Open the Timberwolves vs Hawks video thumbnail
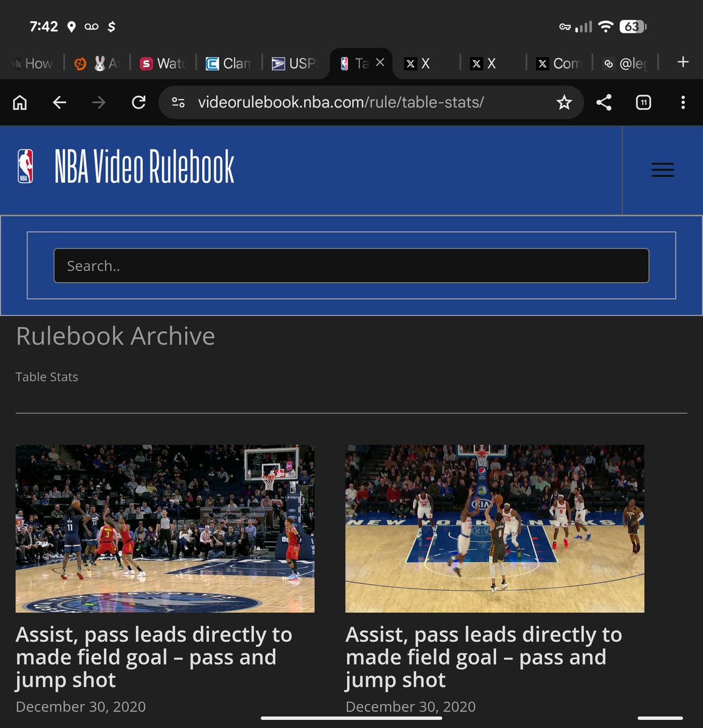703x728 pixels. pos(165,529)
